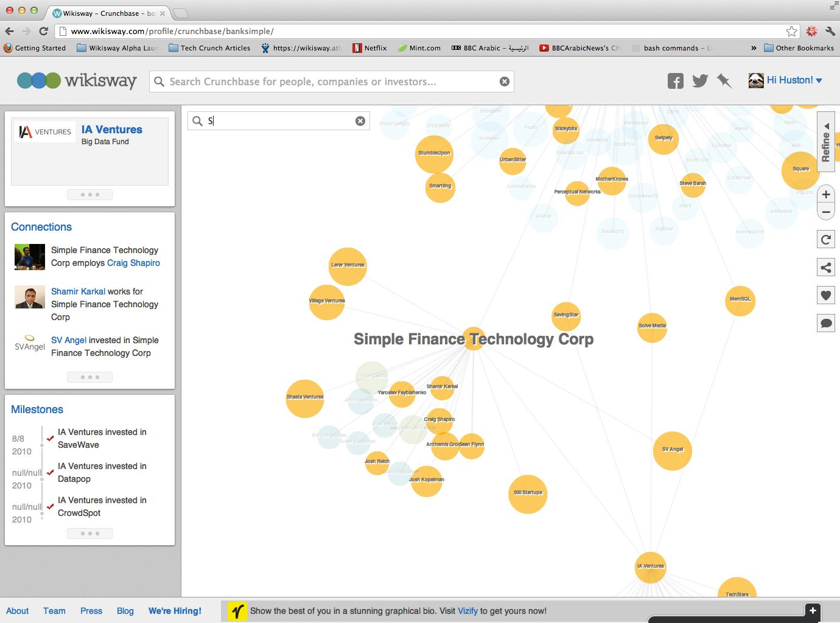Open the Other Bookmarks folder
Image resolution: width=840 pixels, height=623 pixels.
tap(799, 47)
